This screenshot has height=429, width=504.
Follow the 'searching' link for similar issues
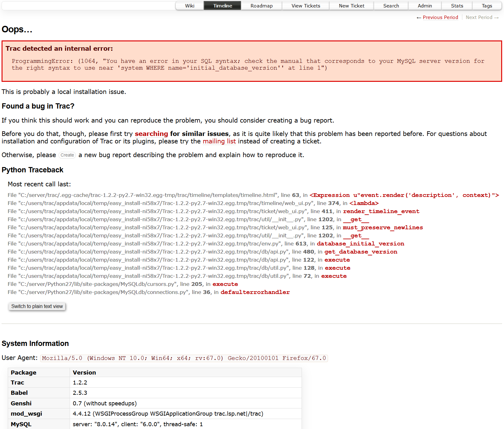151,134
